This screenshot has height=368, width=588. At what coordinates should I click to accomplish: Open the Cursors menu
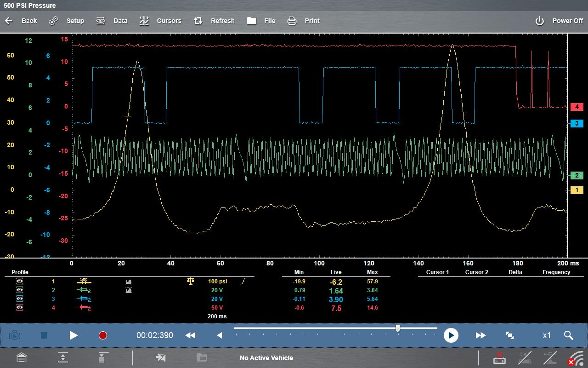coord(161,21)
